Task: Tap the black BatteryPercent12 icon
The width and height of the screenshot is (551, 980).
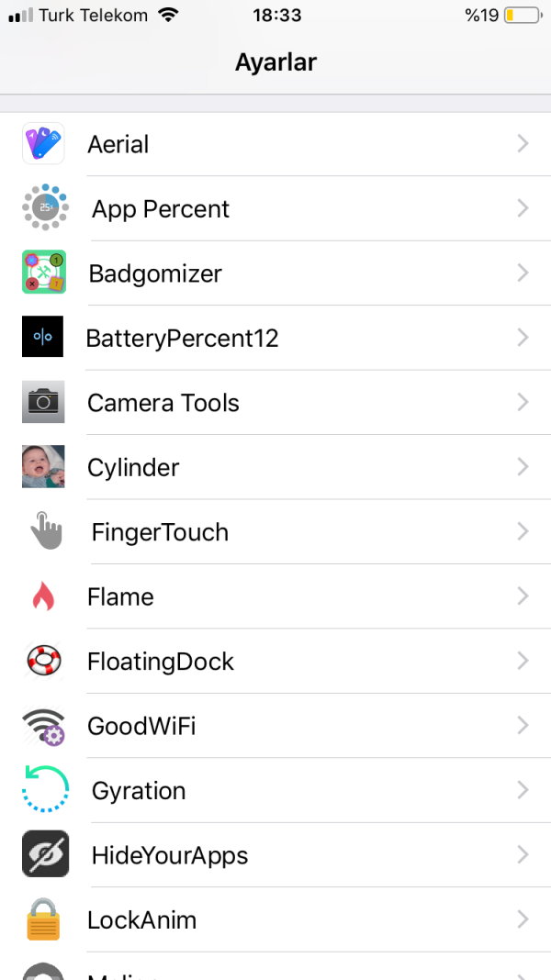Action: 43,338
